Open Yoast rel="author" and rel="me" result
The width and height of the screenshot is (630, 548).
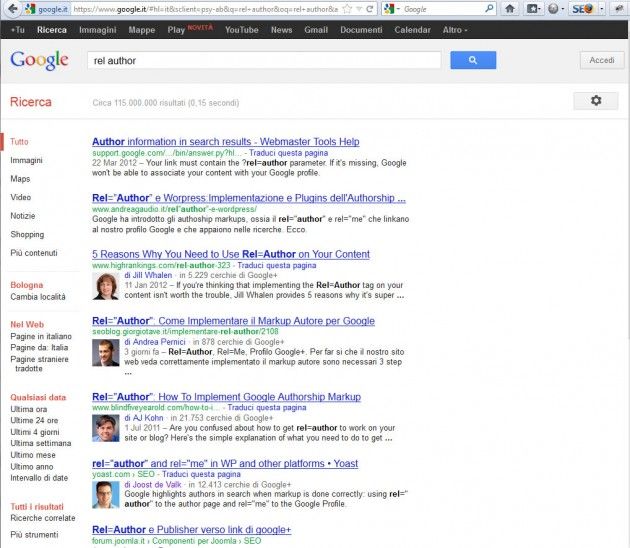tap(225, 464)
